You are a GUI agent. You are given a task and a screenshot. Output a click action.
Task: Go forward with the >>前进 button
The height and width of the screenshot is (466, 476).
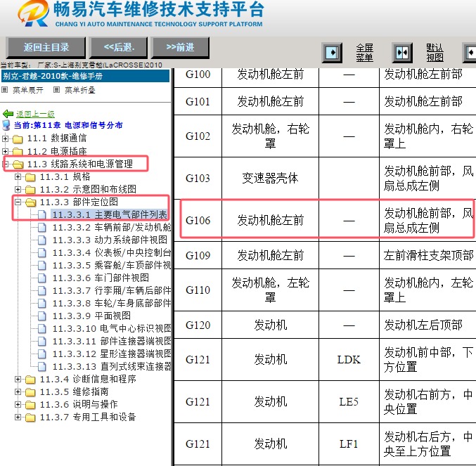pyautogui.click(x=180, y=47)
